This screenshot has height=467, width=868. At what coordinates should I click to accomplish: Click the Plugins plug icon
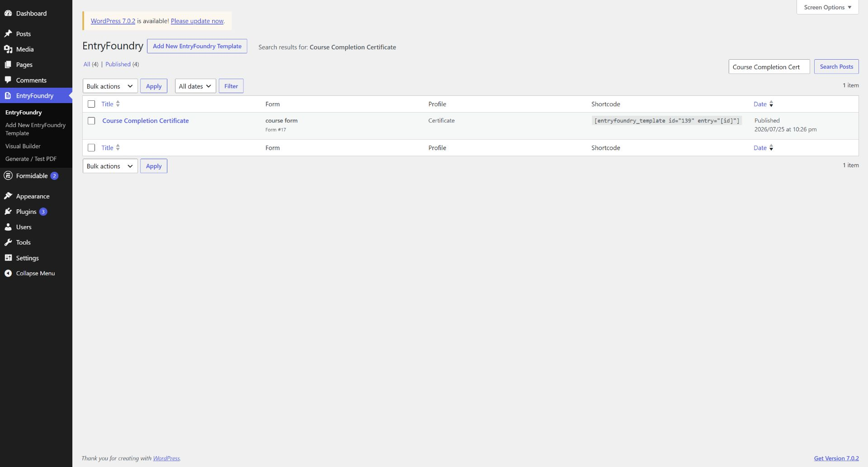(x=8, y=212)
